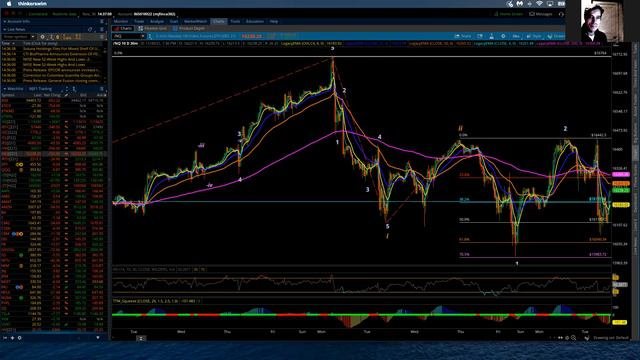This screenshot has width=640, height=360.
Task: Switch to the Analyze tab
Action: (157, 21)
